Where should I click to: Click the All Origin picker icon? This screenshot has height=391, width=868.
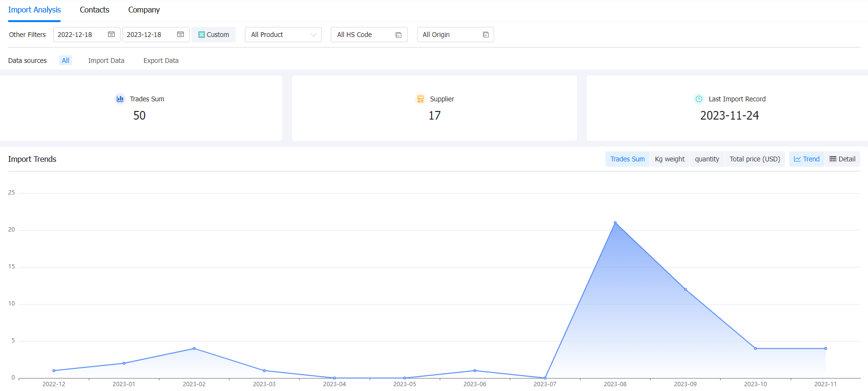click(x=486, y=35)
